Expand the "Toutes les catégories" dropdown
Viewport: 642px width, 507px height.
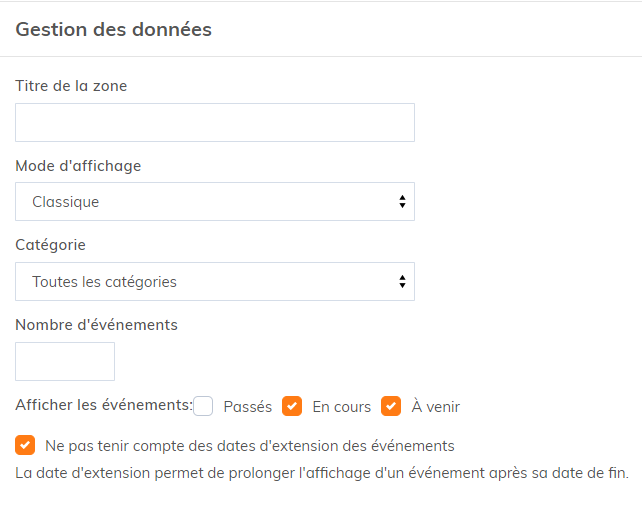click(x=214, y=282)
